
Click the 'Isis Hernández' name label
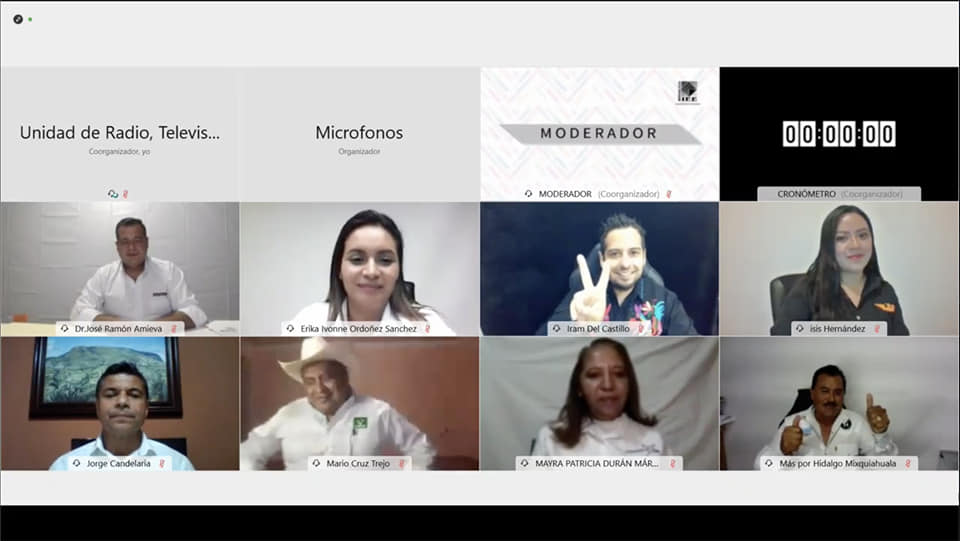(x=838, y=329)
